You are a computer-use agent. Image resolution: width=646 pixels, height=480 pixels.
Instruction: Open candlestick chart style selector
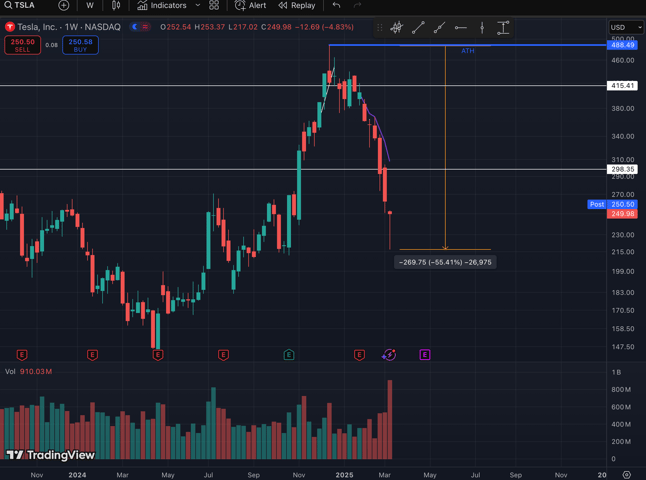(116, 5)
